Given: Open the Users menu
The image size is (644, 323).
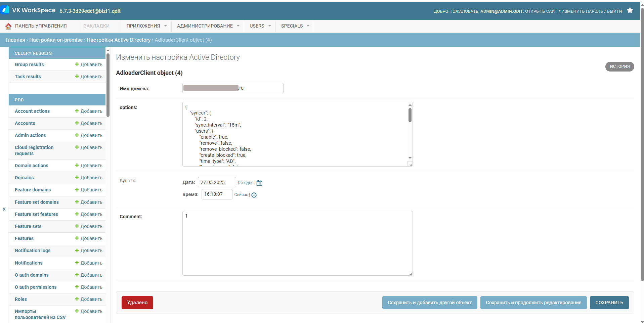Looking at the screenshot, I should pyautogui.click(x=260, y=26).
